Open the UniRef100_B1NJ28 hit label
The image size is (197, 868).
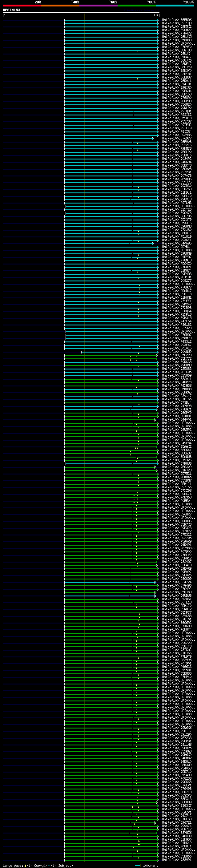click(177, 470)
